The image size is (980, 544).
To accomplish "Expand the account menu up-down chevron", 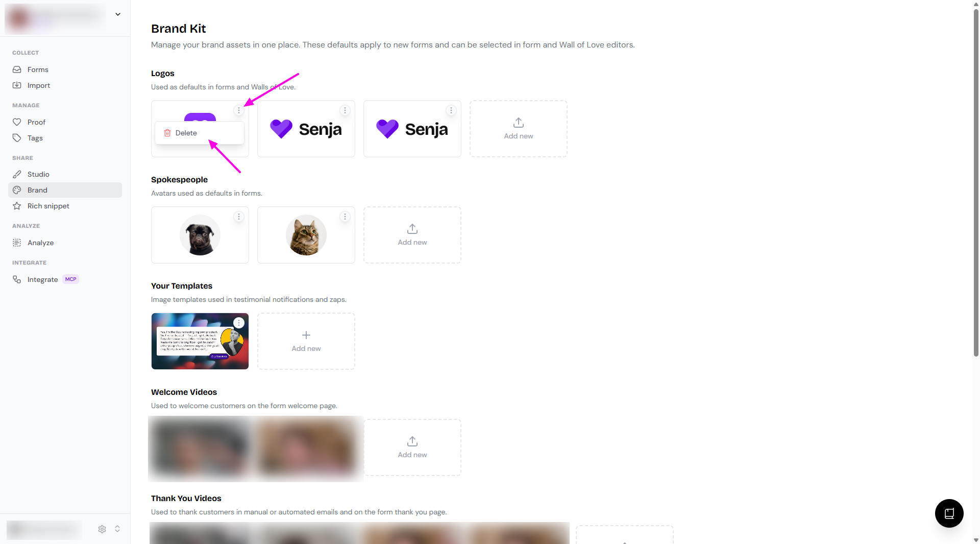I will pos(117,529).
